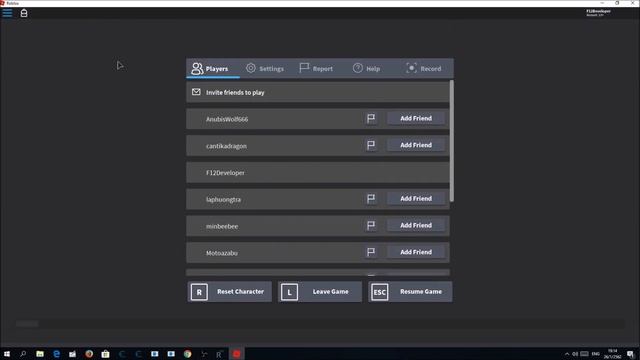Report player cantikadragon via flag icon
Viewport: 640px width, 360px height.
click(371, 145)
